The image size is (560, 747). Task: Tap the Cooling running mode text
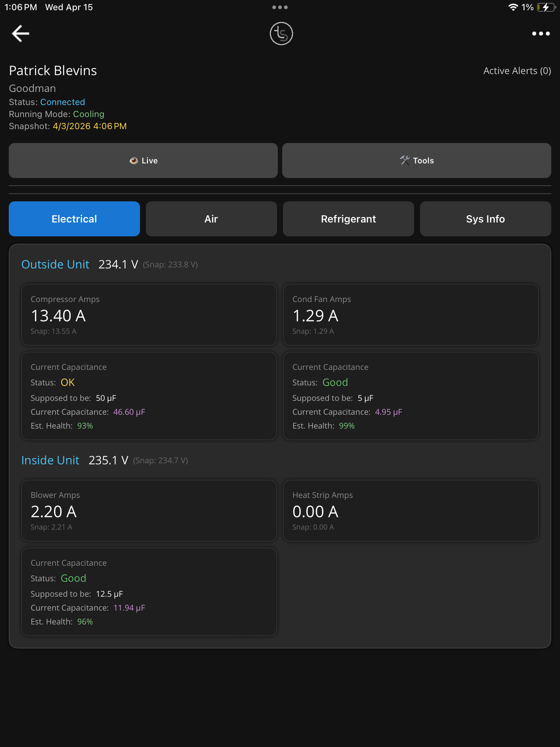tap(89, 114)
